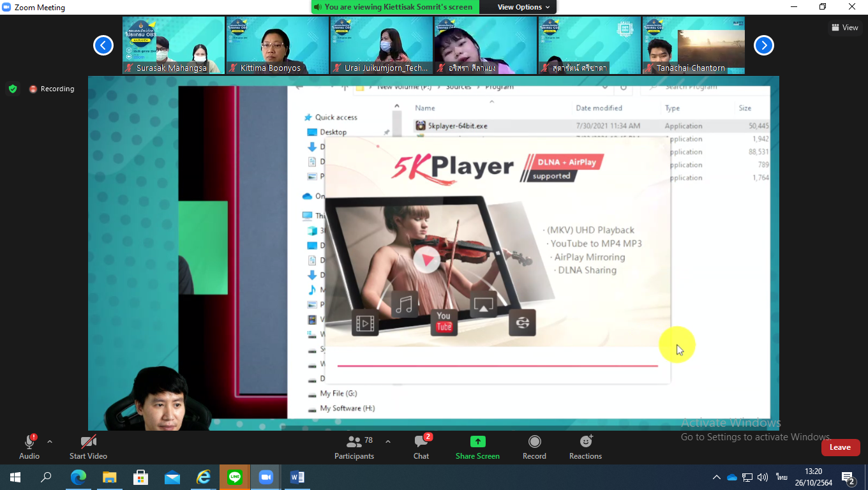Unmute the Audio microphone icon
Image resolution: width=868 pixels, height=490 pixels.
pyautogui.click(x=29, y=442)
